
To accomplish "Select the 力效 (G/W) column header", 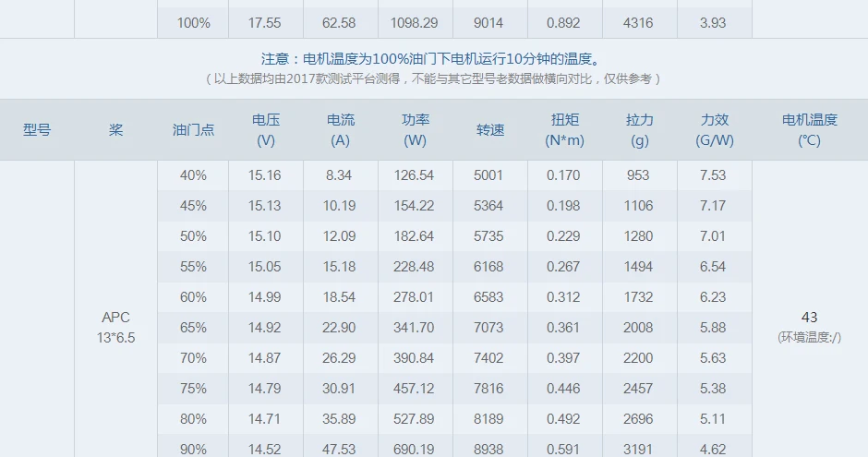I will coord(715,130).
